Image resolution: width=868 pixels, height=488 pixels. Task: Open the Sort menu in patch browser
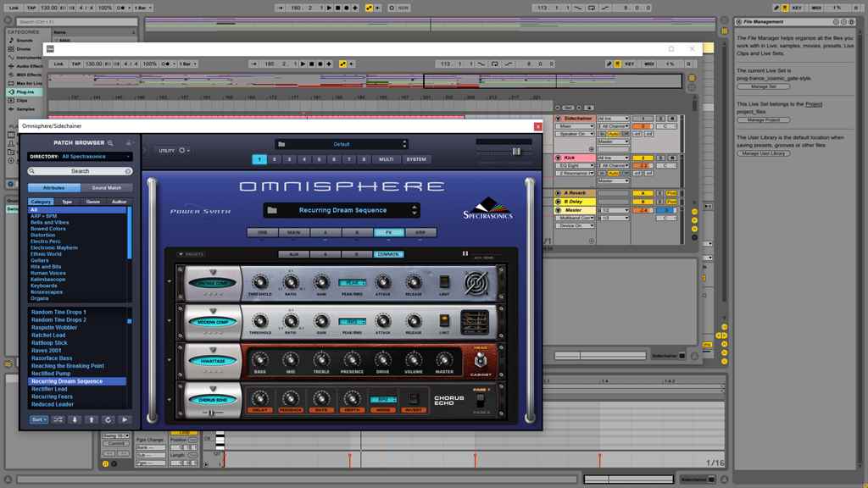[38, 420]
